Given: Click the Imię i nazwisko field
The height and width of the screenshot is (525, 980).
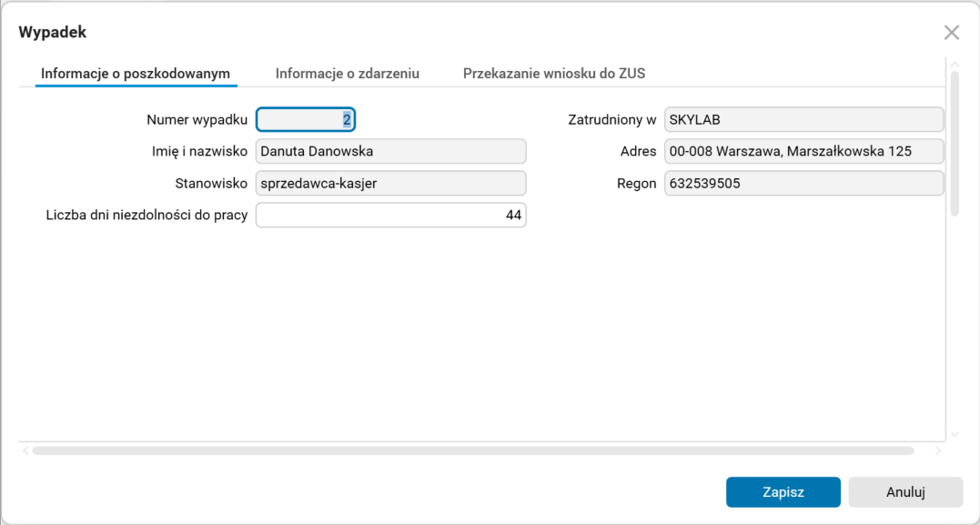Looking at the screenshot, I should coord(390,151).
